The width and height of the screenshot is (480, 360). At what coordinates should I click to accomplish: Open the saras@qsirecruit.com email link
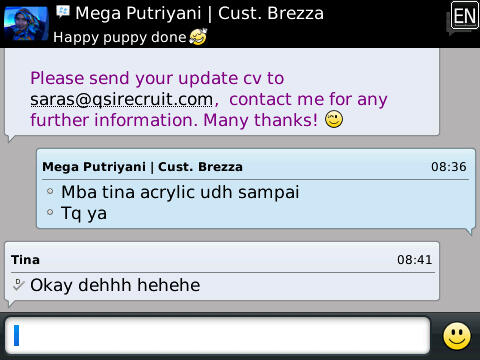coord(121,99)
